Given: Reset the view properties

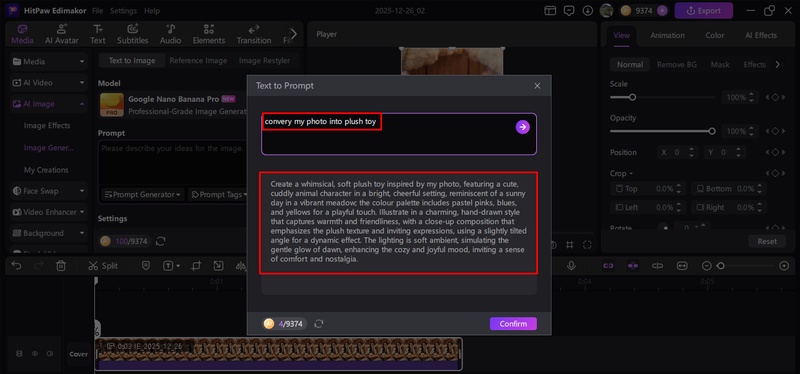Looking at the screenshot, I should tap(767, 241).
